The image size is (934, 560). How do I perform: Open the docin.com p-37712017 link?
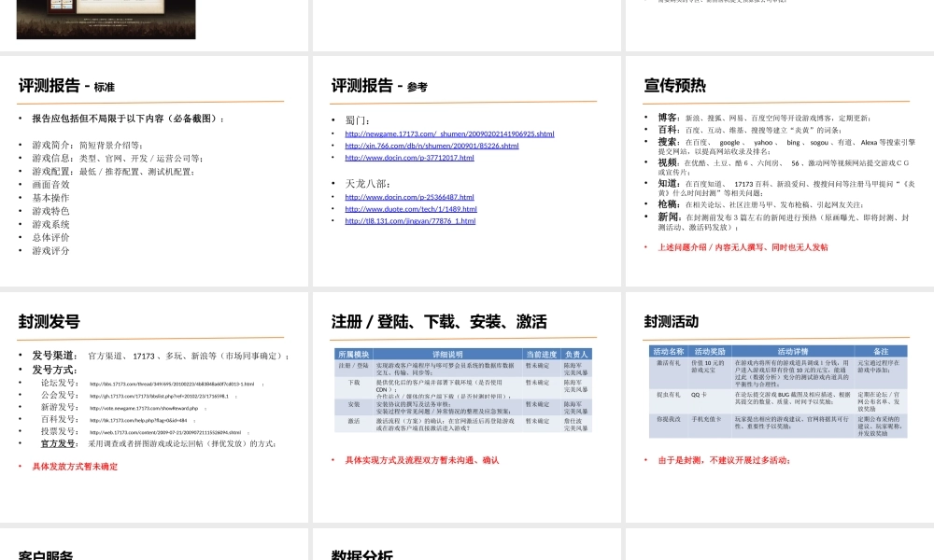[x=409, y=158]
